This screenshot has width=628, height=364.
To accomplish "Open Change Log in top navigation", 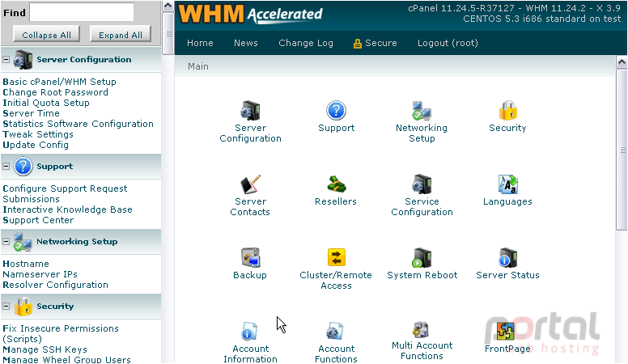I will click(x=306, y=43).
